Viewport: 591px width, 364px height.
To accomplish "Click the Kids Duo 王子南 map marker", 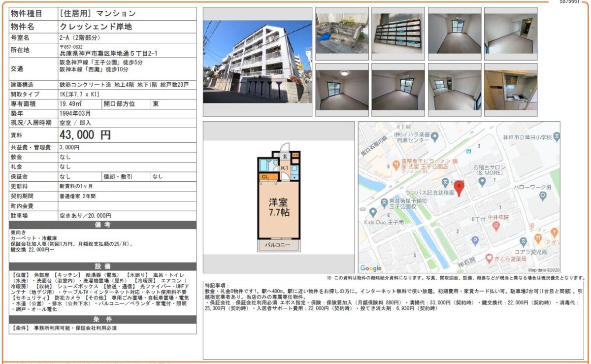I will click(373, 212).
